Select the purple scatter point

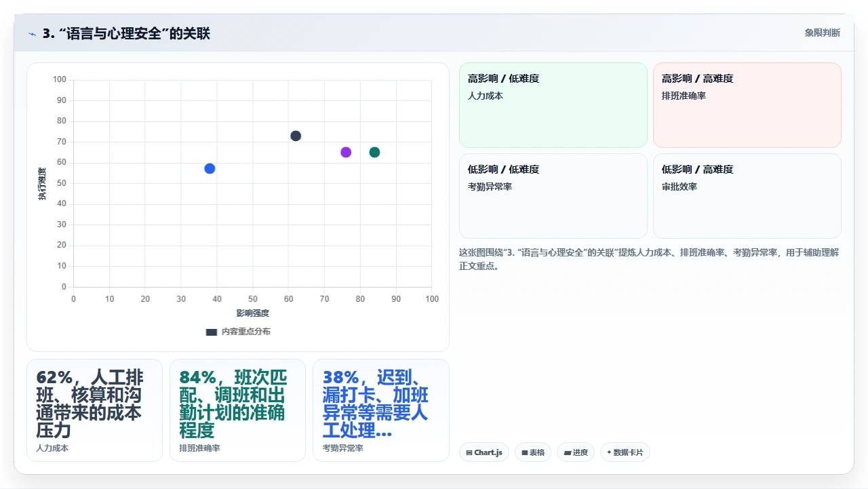coord(346,152)
